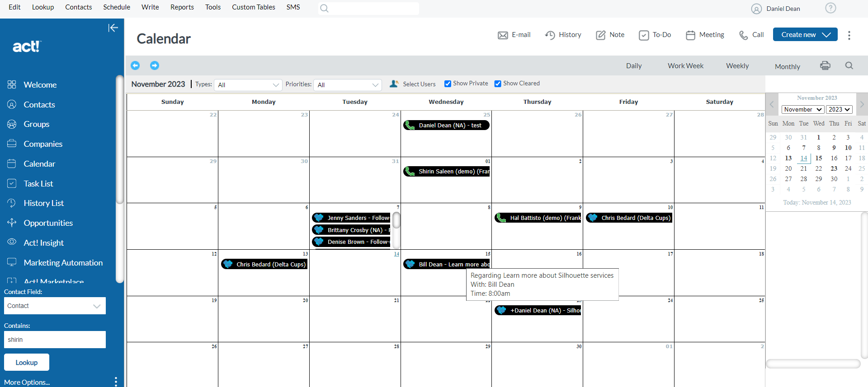Screen dimensions: 868x387
Task: Open the sidebar More Options three-dot menu
Action: pyautogui.click(x=116, y=382)
